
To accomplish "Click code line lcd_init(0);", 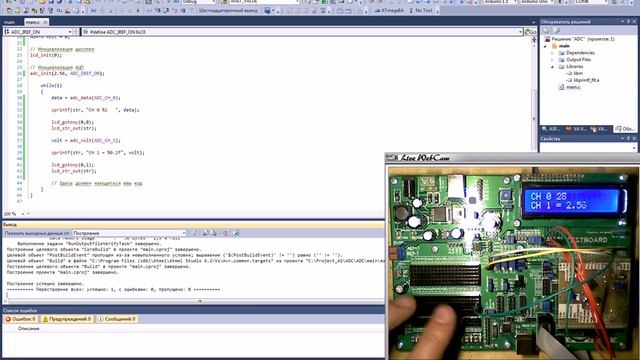I will (x=46, y=55).
